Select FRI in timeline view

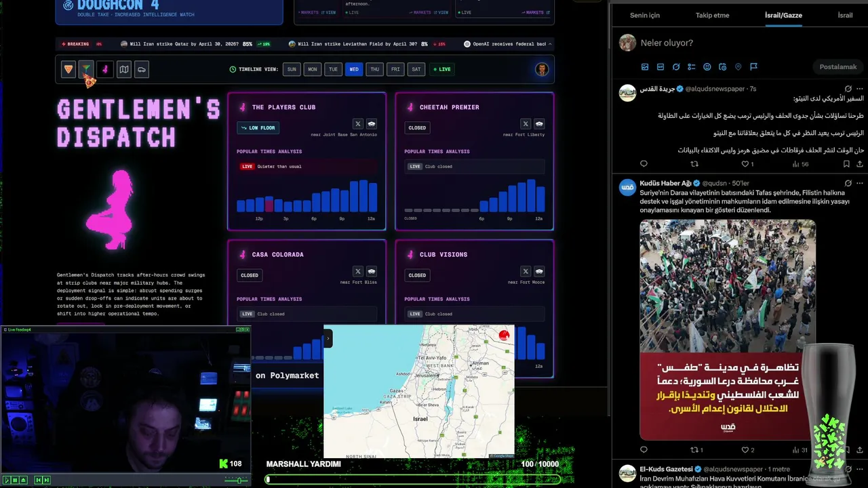point(395,69)
